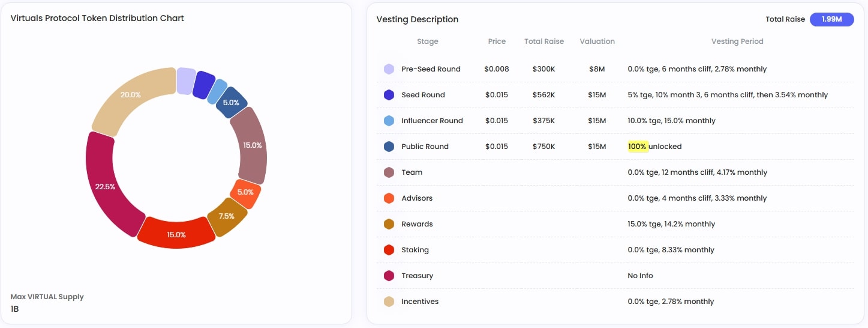
Task: Click the Vesting Description heading
Action: point(418,19)
